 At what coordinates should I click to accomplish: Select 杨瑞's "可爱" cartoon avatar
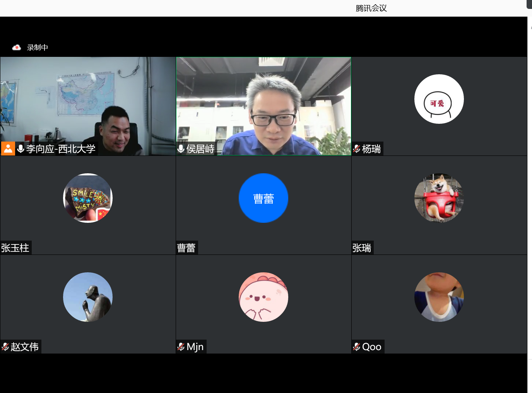[x=439, y=99]
